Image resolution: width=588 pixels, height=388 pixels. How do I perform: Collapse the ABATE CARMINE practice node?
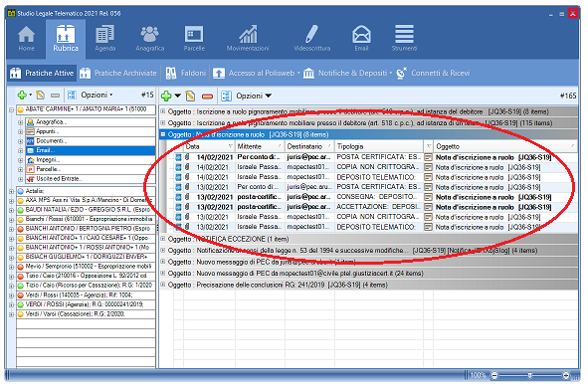click(x=11, y=109)
